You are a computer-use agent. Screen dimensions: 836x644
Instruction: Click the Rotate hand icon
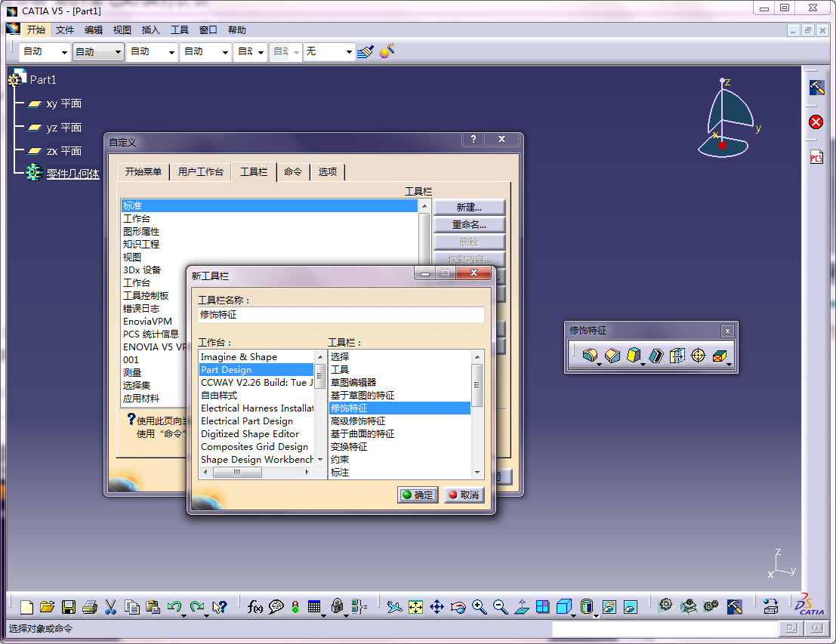(458, 607)
